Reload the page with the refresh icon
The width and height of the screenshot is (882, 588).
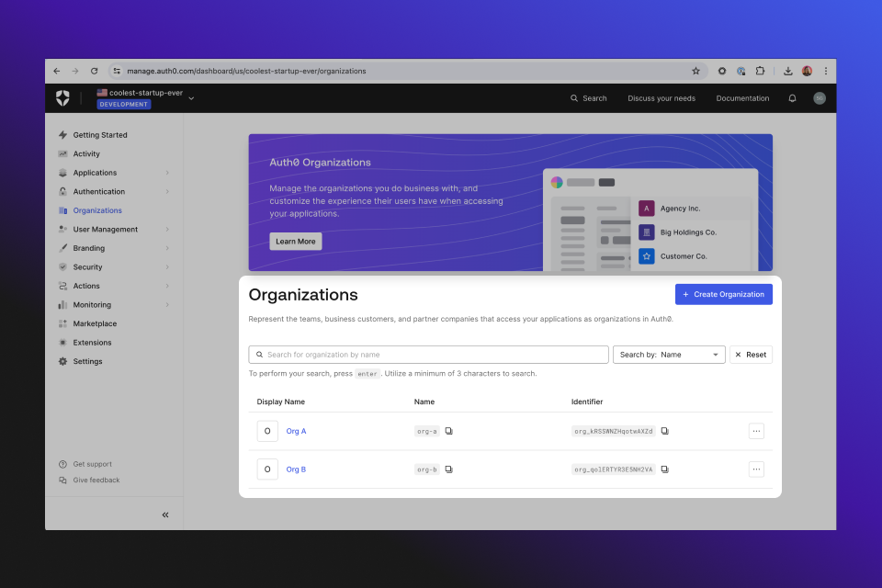95,71
